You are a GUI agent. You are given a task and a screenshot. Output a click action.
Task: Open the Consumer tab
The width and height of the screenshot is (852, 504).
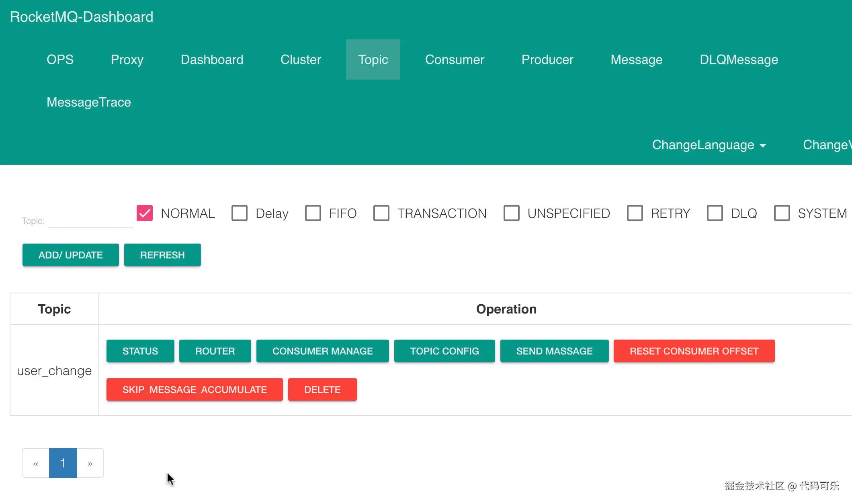[455, 59]
